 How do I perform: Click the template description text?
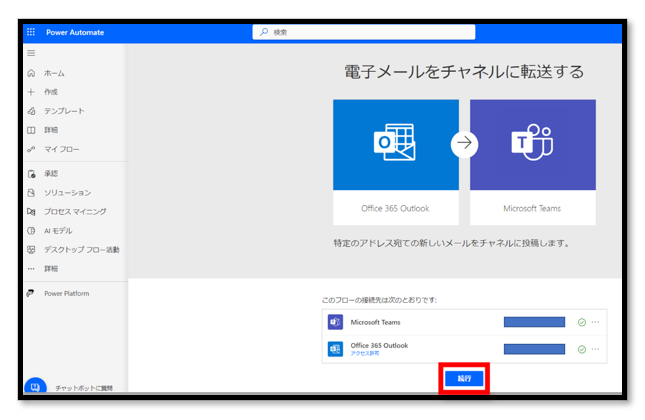coord(452,244)
